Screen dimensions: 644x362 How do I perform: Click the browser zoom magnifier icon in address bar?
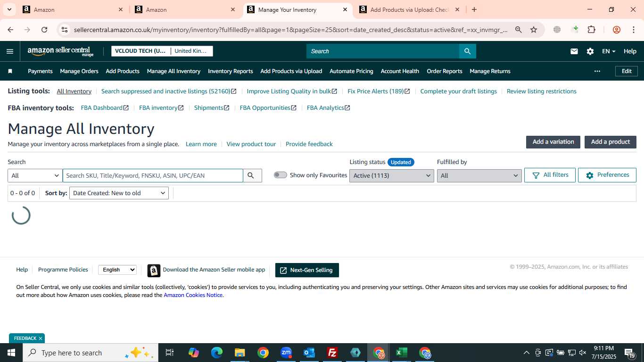point(519,30)
